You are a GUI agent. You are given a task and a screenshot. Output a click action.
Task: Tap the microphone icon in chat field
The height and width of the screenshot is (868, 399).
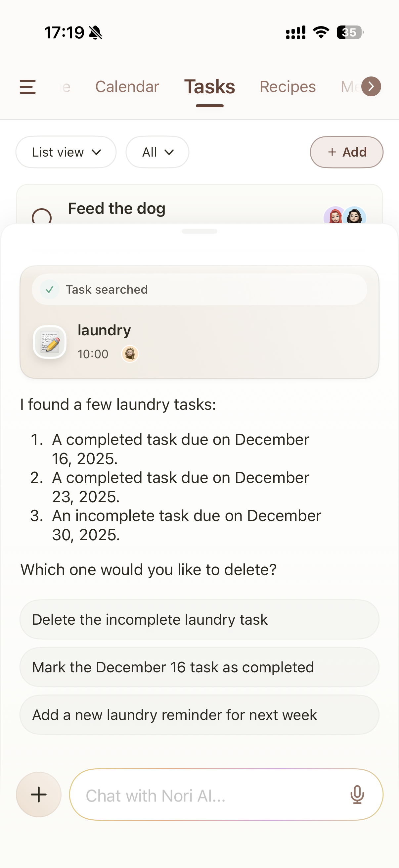tap(357, 795)
